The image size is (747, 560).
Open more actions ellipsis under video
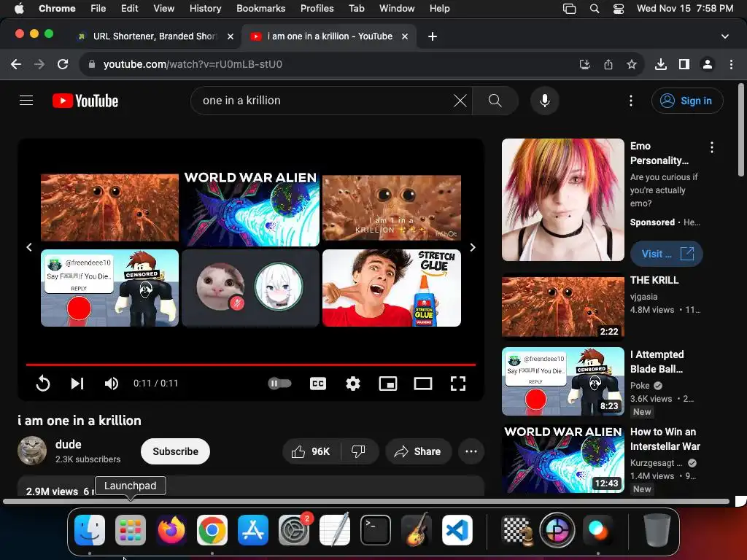(471, 451)
